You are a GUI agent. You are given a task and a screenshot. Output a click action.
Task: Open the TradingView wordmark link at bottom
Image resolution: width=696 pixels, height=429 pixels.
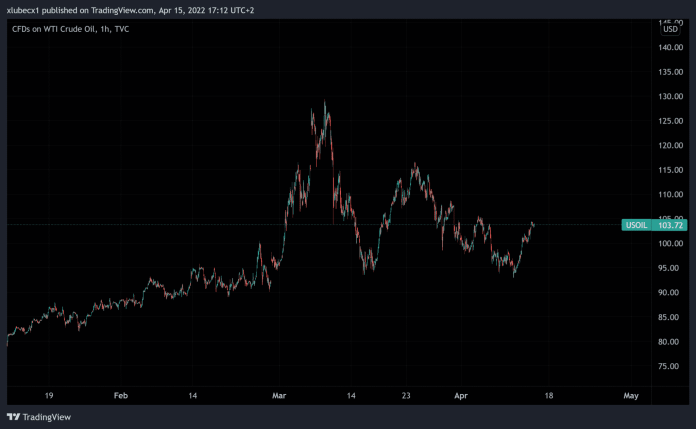tap(46, 417)
